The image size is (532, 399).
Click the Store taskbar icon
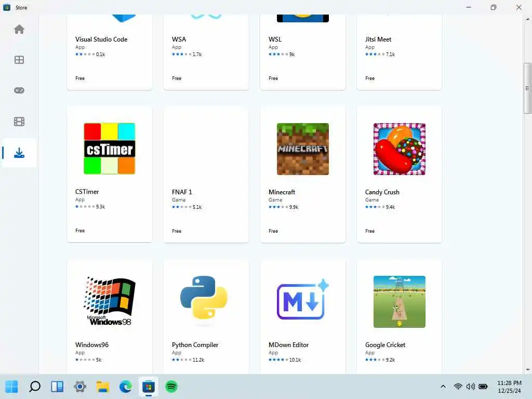[x=148, y=387]
